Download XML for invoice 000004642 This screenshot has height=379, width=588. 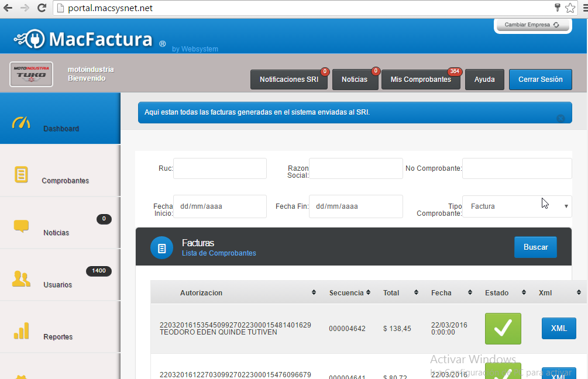click(558, 328)
